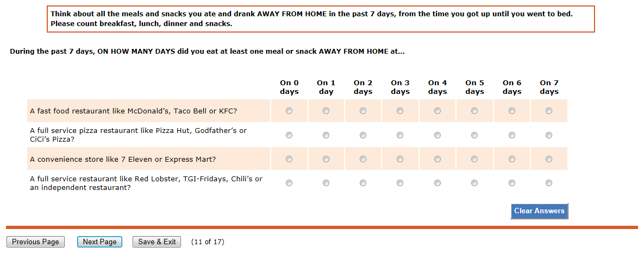This screenshot has width=644, height=254.
Task: Return to the Previous Page
Action: [x=35, y=242]
